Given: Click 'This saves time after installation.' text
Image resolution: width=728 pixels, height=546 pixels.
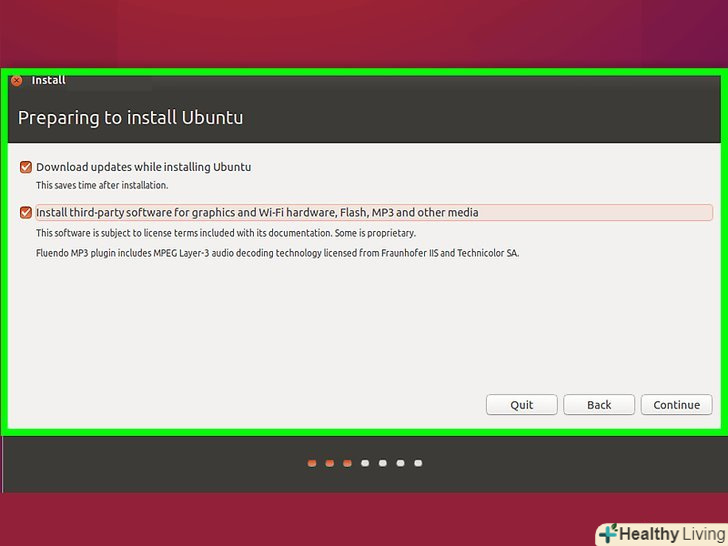Looking at the screenshot, I should (102, 185).
